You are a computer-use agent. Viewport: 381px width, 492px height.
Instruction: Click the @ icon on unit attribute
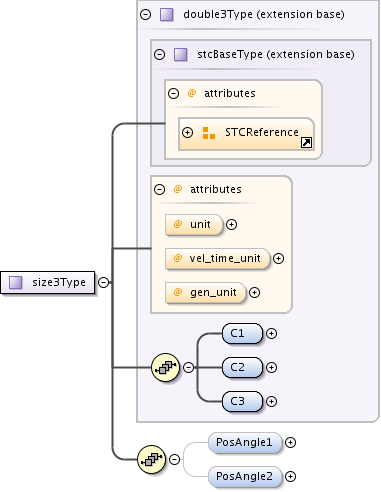tap(178, 224)
